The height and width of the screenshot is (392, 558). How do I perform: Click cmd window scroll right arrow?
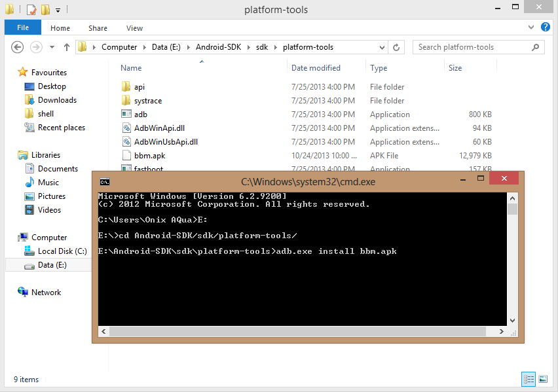click(502, 332)
